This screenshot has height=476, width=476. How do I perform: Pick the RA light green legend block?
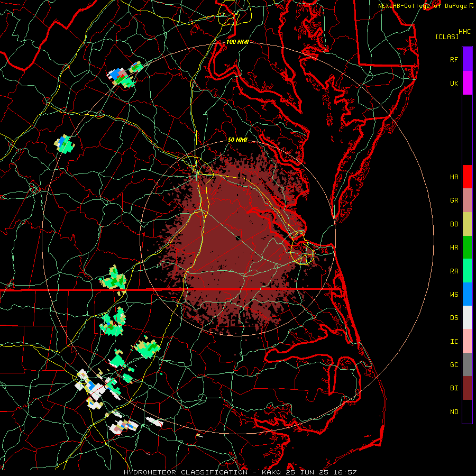point(467,270)
